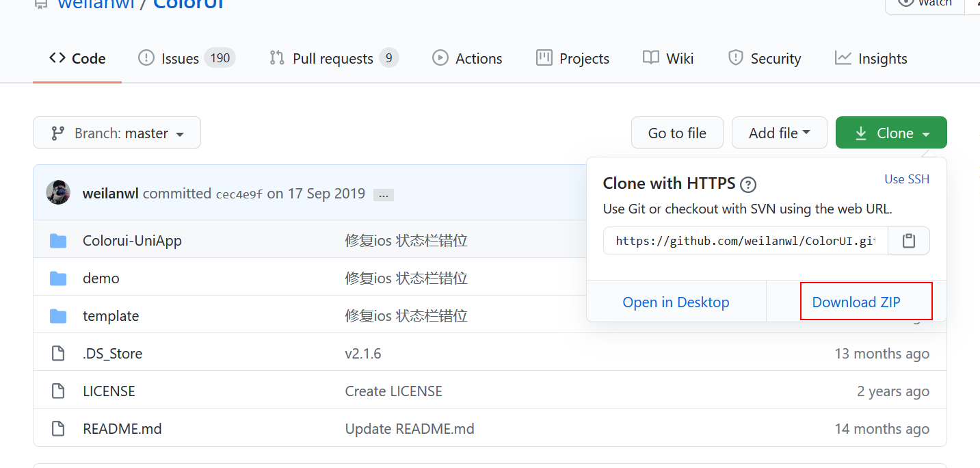Screen dimensions: 980x468
Task: Switch to the Issues tab
Action: (x=186, y=59)
